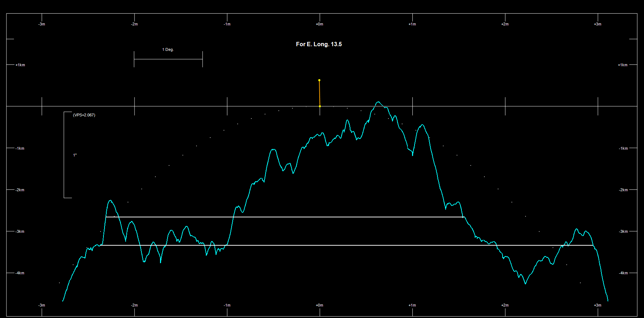Click the '-4km' label on left axis
Screen dimensions: 644x318
pyautogui.click(x=20, y=273)
